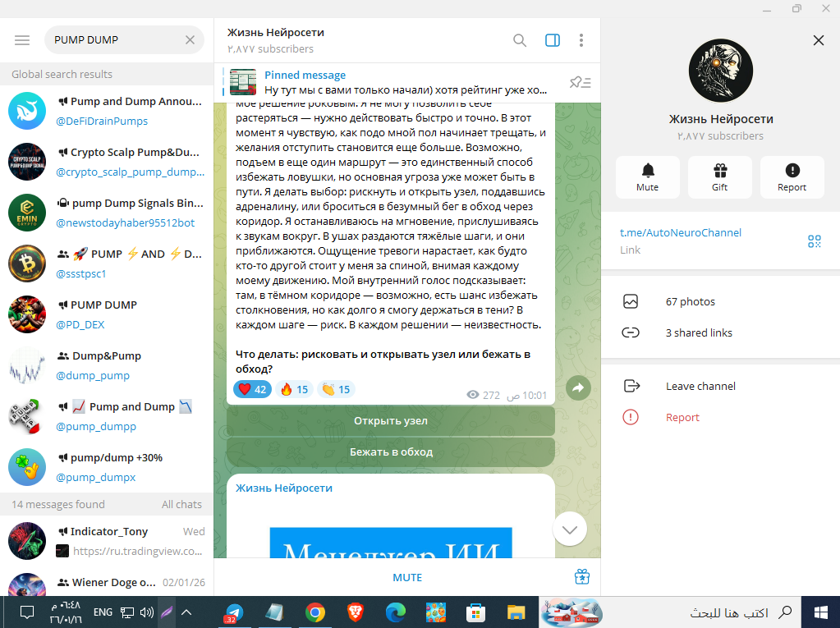Toggle the right info side panel
The image size is (840, 628).
(x=553, y=41)
